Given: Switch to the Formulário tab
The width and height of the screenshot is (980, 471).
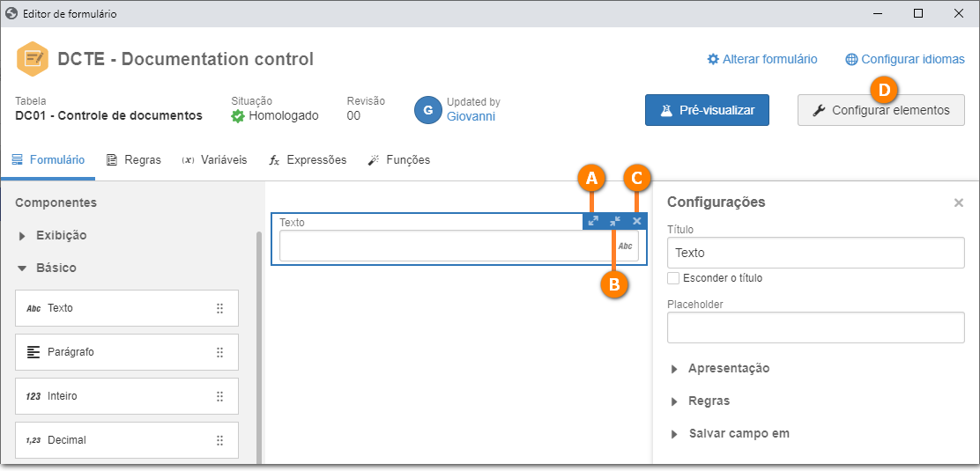Looking at the screenshot, I should tap(48, 160).
